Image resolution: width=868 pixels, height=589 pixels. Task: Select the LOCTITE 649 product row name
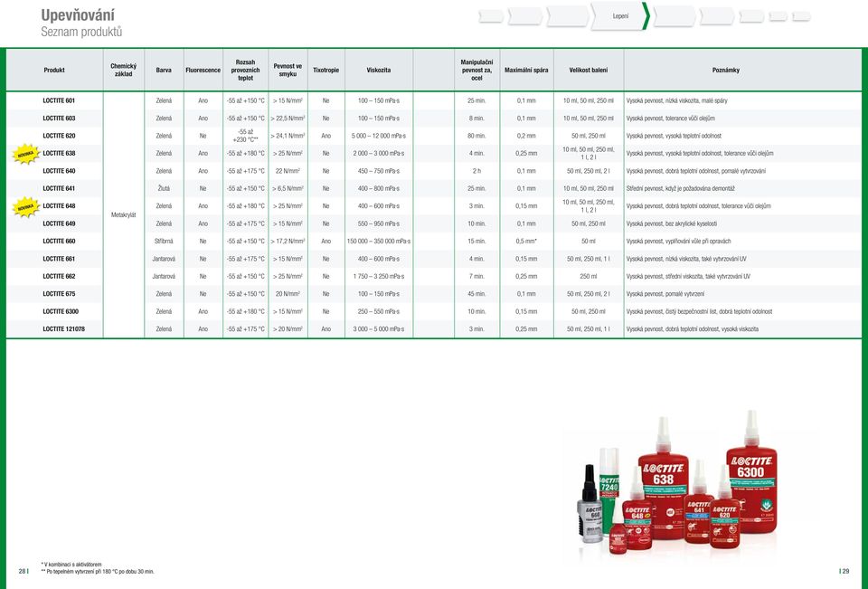pos(59,223)
